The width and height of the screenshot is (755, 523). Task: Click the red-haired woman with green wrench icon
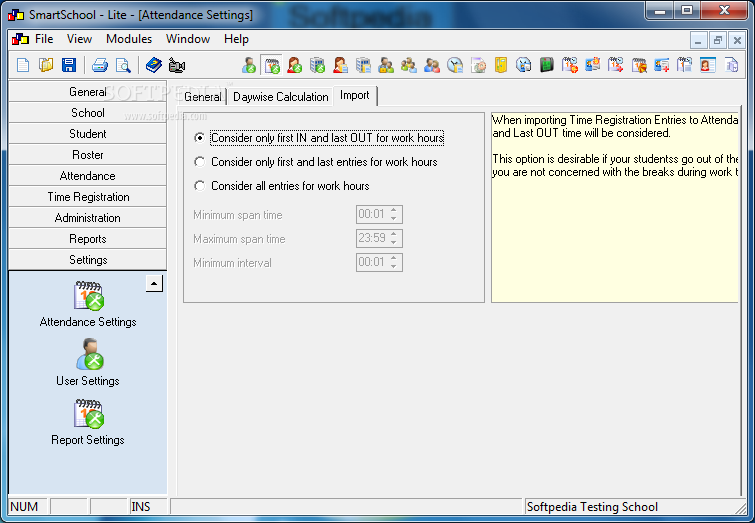click(294, 65)
